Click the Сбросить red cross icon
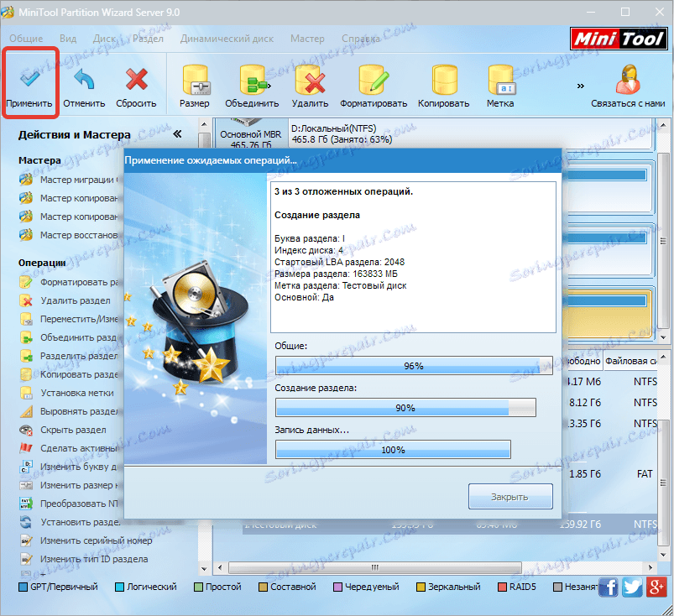This screenshot has width=674, height=616. click(x=136, y=79)
